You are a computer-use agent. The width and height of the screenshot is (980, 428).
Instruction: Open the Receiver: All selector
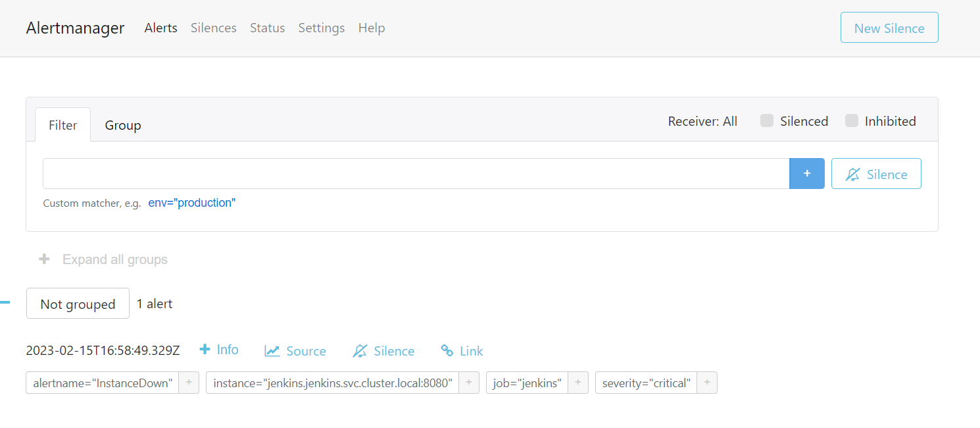(x=702, y=121)
